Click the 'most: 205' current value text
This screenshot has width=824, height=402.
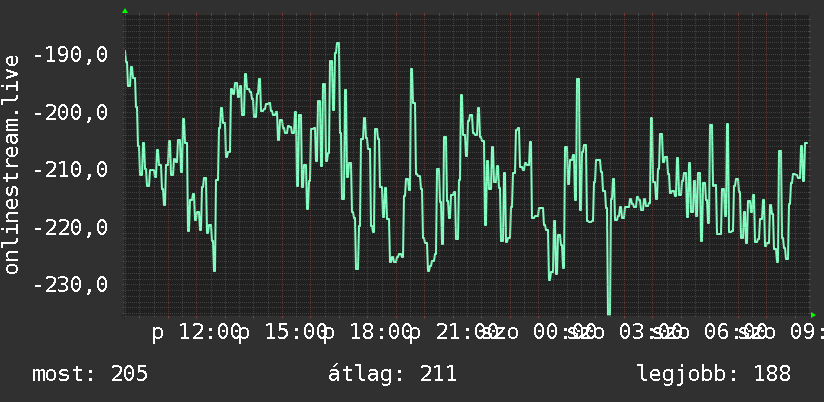pos(90,374)
